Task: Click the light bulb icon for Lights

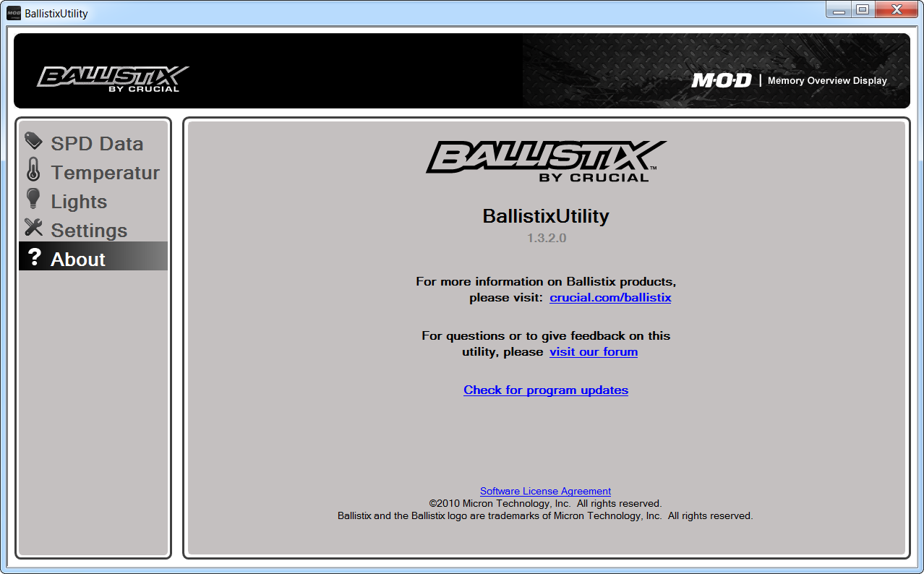Action: click(33, 200)
